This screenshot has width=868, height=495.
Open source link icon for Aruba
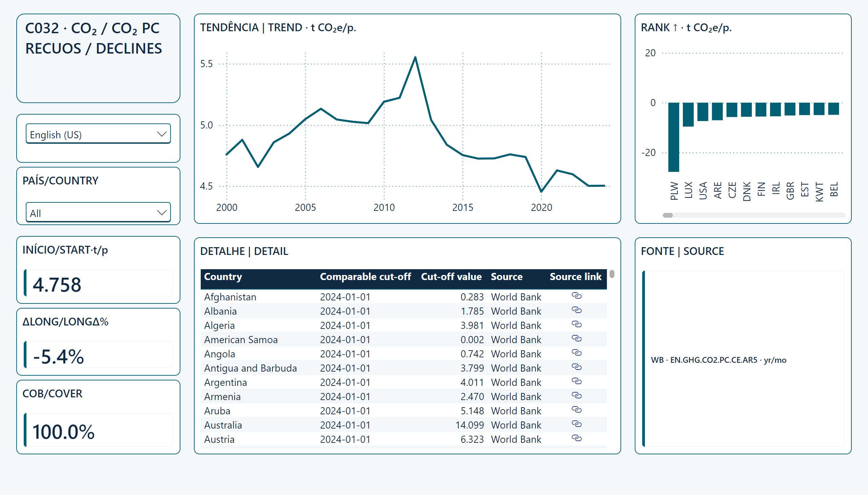point(576,410)
